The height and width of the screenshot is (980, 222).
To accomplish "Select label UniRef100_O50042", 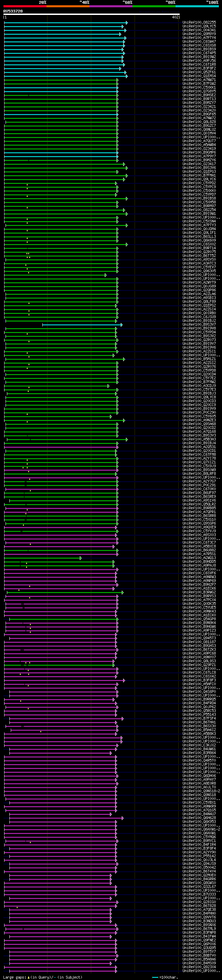I will point(199,867).
